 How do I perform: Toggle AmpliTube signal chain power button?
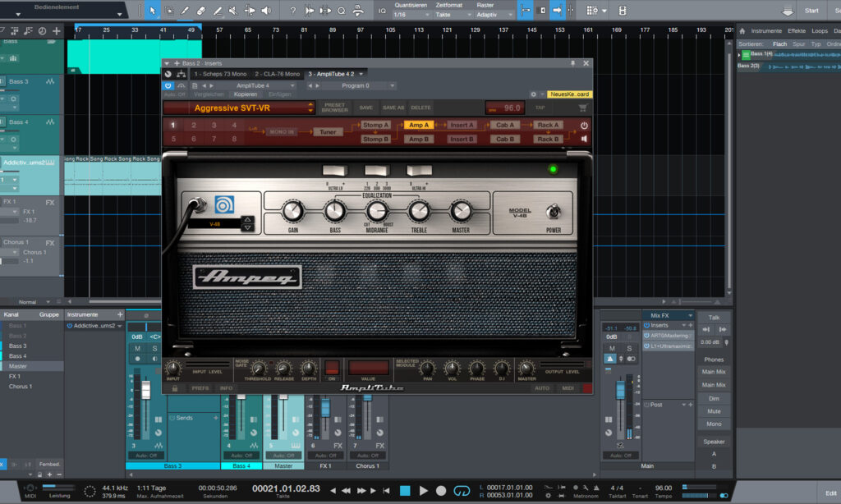(x=584, y=126)
